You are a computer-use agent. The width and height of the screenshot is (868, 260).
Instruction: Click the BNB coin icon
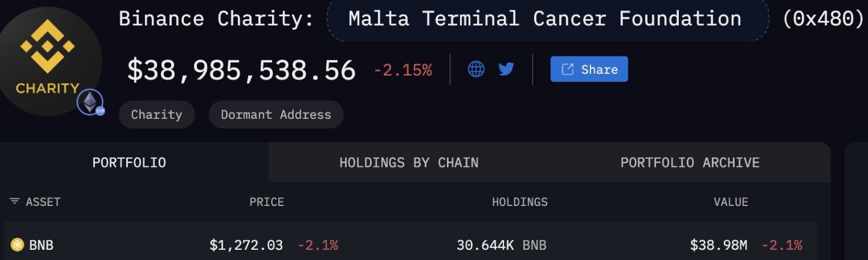pos(17,245)
